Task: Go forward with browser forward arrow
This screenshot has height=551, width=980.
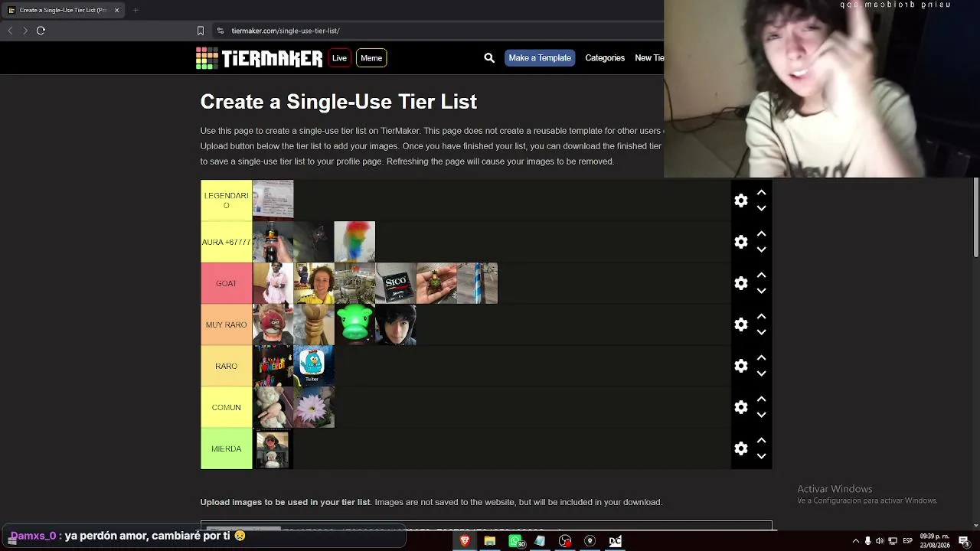Action: click(25, 31)
